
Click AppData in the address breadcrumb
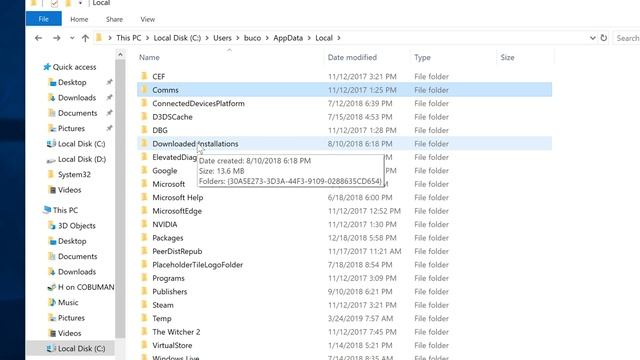(x=288, y=38)
